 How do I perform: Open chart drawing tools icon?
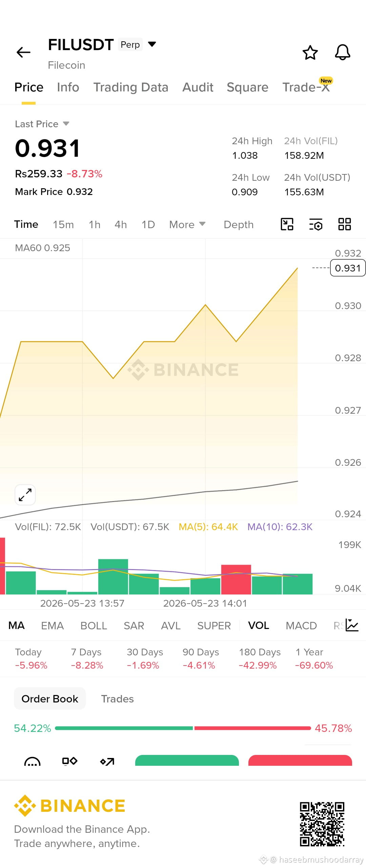(x=287, y=224)
